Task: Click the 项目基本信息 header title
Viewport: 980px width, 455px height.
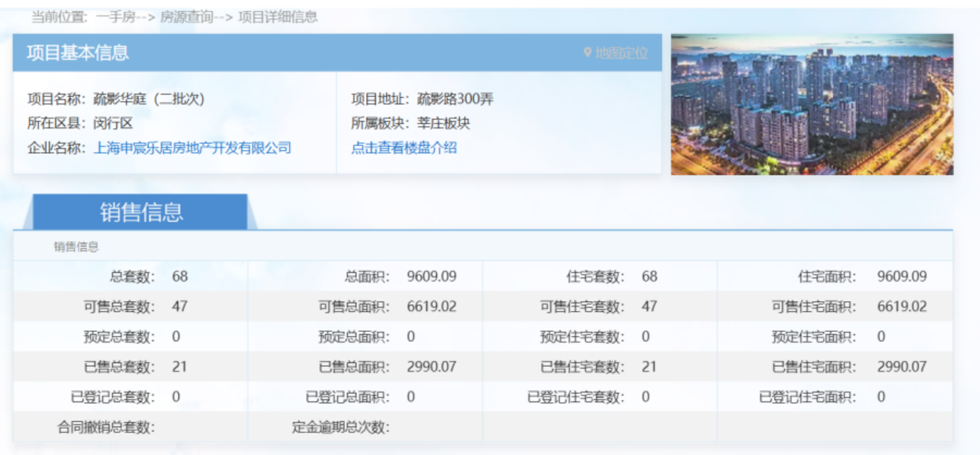Action: coord(78,53)
